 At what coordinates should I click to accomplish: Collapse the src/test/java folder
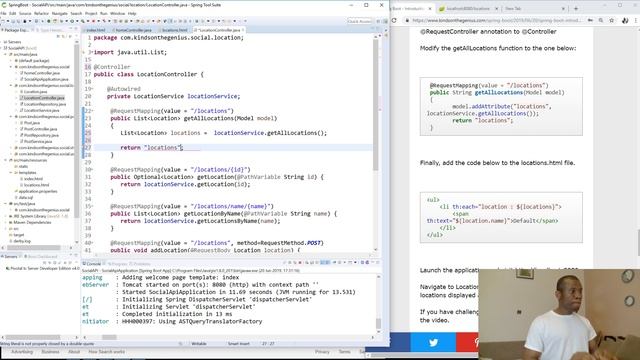click(x=5, y=204)
